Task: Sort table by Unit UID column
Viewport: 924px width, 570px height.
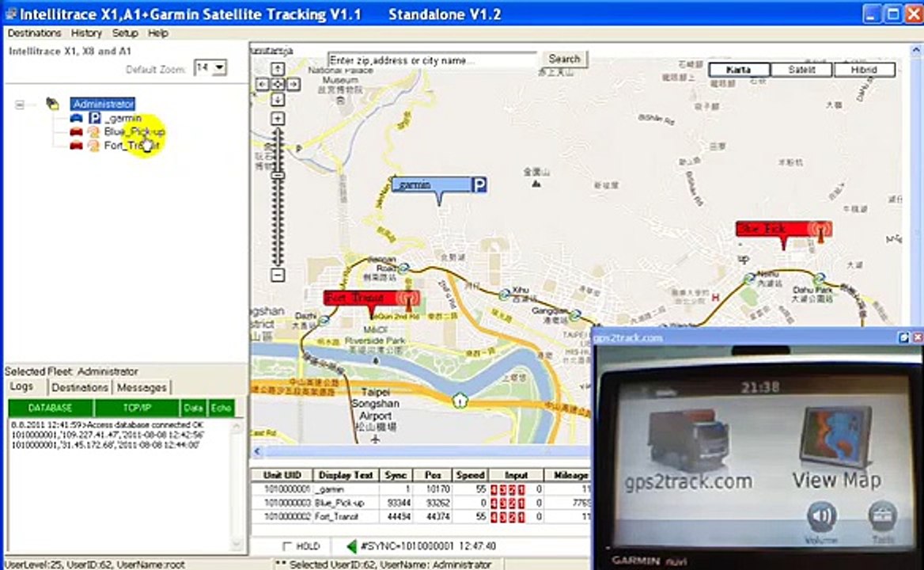Action: tap(282, 475)
